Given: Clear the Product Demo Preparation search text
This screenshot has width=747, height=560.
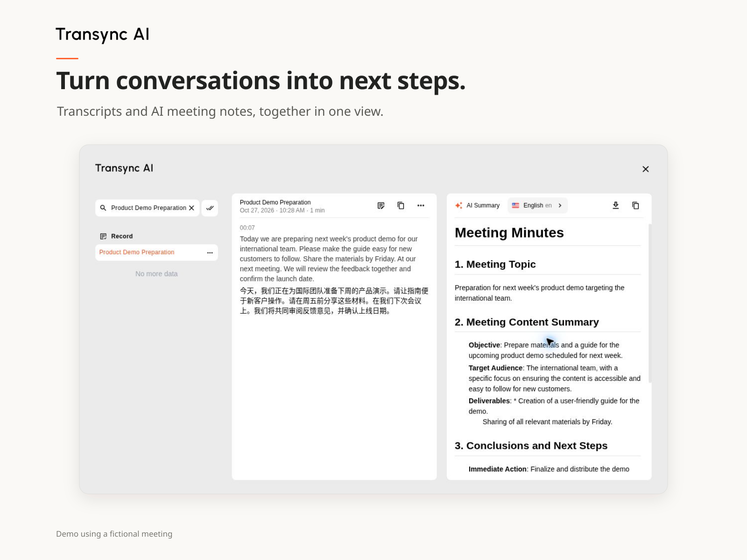Looking at the screenshot, I should pos(191,208).
